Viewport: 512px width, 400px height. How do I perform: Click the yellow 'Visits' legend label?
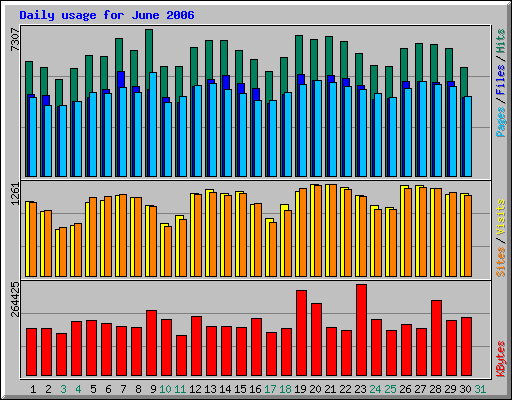pyautogui.click(x=501, y=217)
